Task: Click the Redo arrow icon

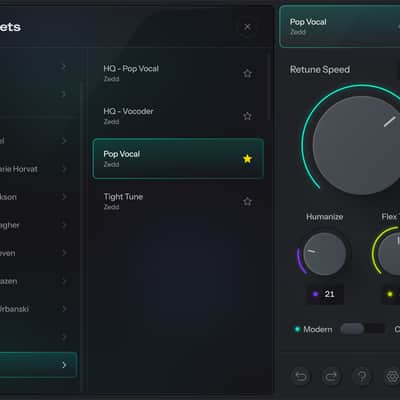Action: click(x=331, y=376)
